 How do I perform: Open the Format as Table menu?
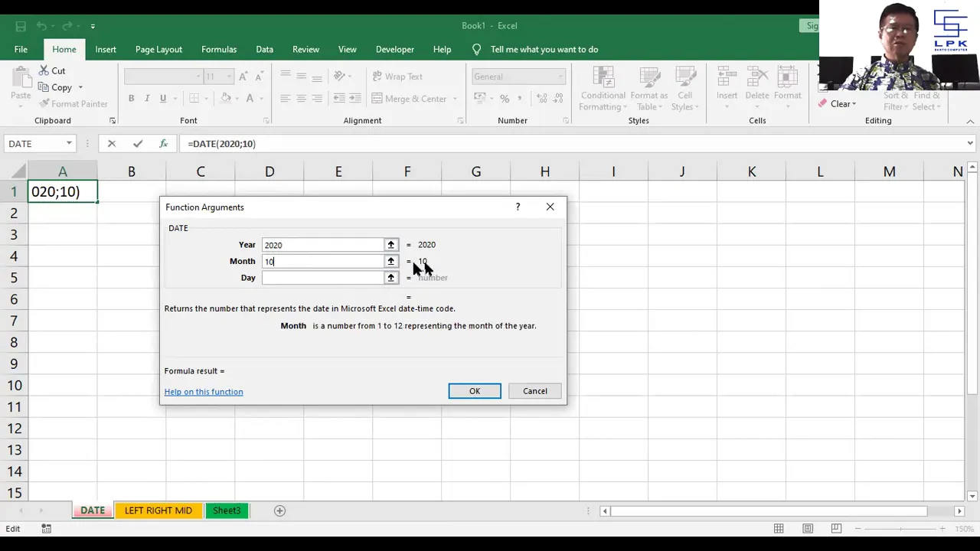[649, 90]
